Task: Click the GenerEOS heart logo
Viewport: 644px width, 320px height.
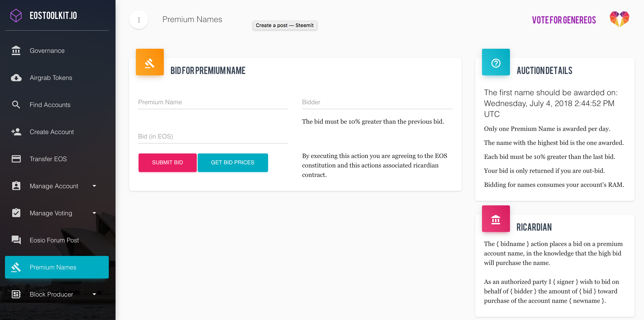Action: 619,19
